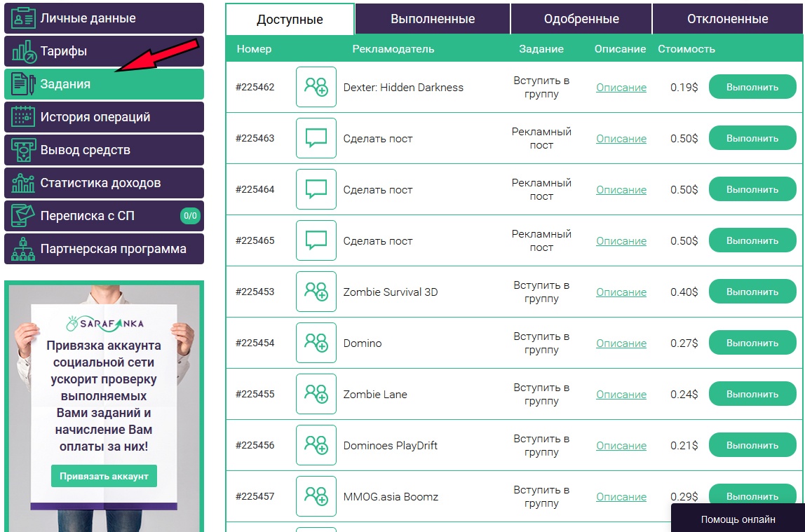Click Выполнить for Dexter: Hidden Darkness
Screen dimensions: 805x532
pyautogui.click(x=752, y=87)
